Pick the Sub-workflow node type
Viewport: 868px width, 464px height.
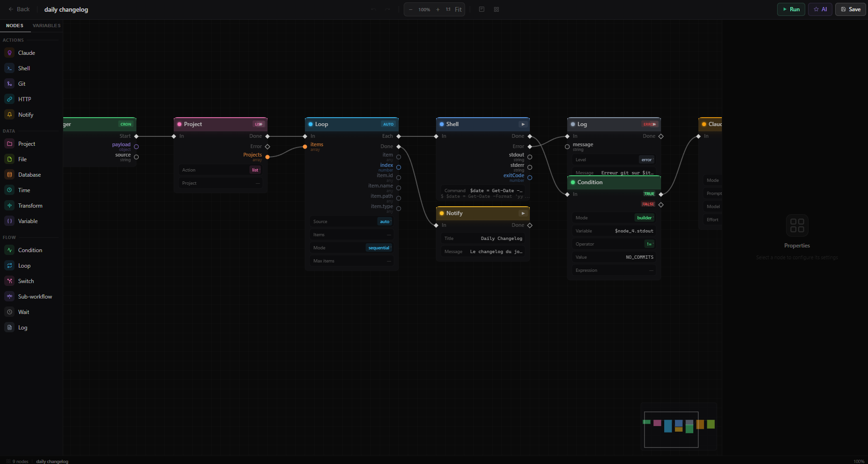click(35, 296)
